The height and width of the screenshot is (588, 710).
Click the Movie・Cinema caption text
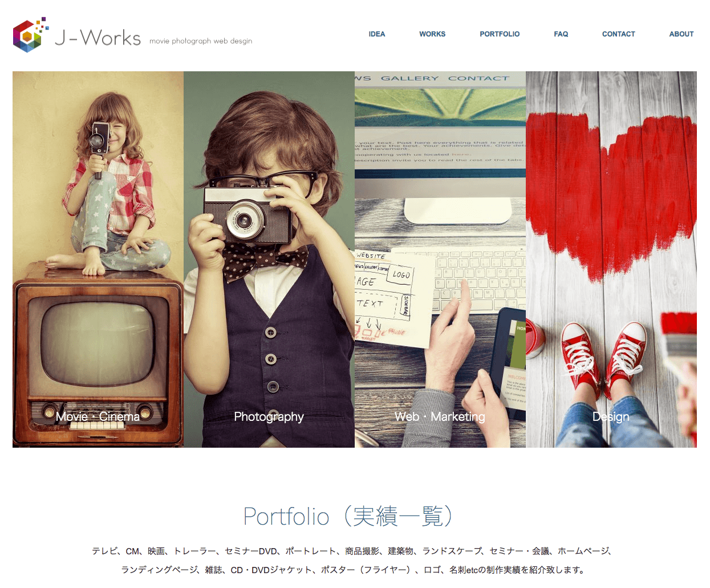98,417
